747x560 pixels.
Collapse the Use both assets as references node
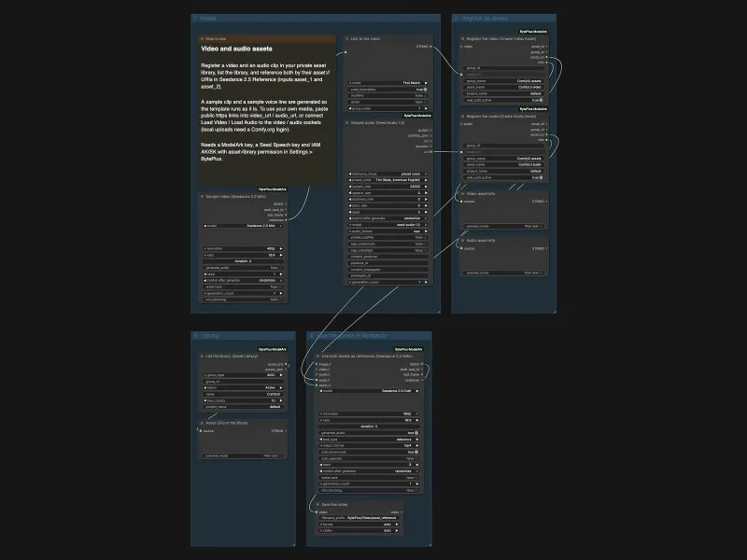tap(317, 356)
